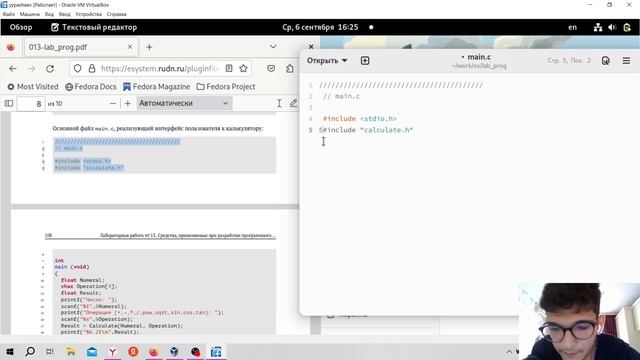Click the PDF page number field
This screenshot has height=360, width=640.
31,104
